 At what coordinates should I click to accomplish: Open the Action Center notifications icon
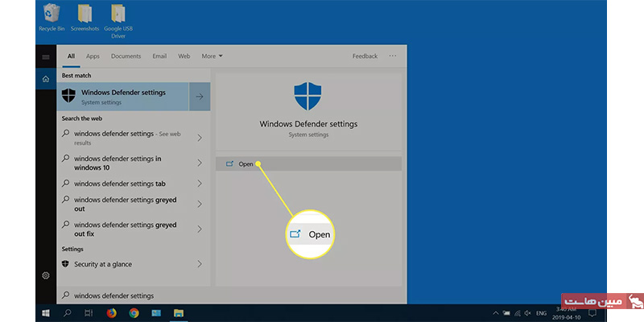[592, 313]
